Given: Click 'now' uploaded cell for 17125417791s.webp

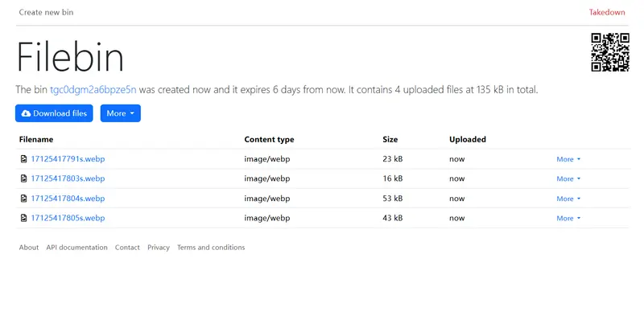Looking at the screenshot, I should [457, 159].
